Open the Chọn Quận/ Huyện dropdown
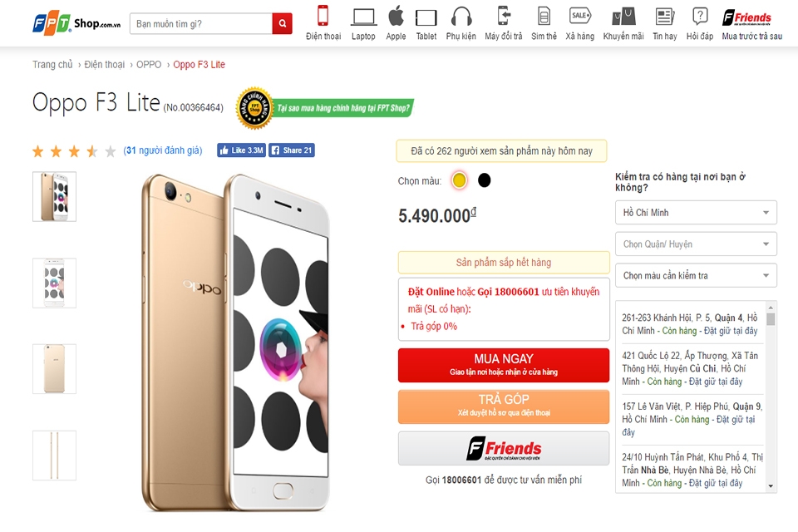The image size is (798, 532). pos(696,244)
